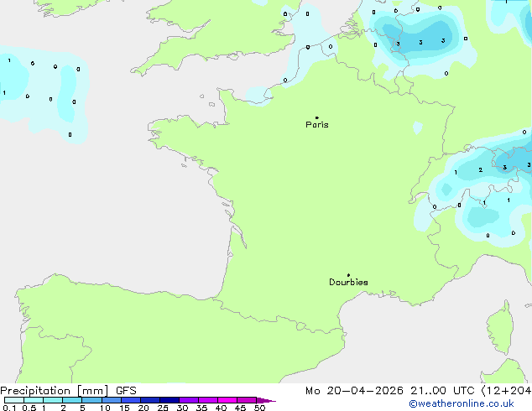
Task: Pick the 20–25 mm legend swatch
Action: tap(150, 400)
